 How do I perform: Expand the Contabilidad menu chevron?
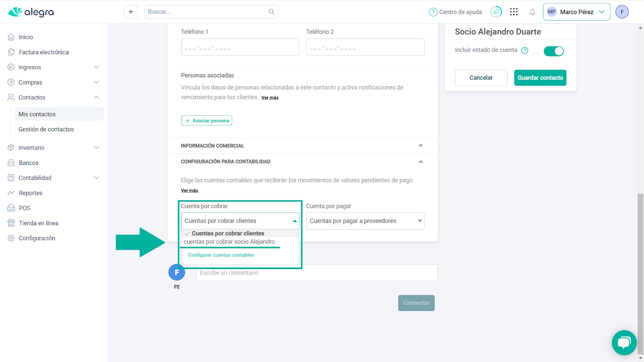[x=97, y=178]
